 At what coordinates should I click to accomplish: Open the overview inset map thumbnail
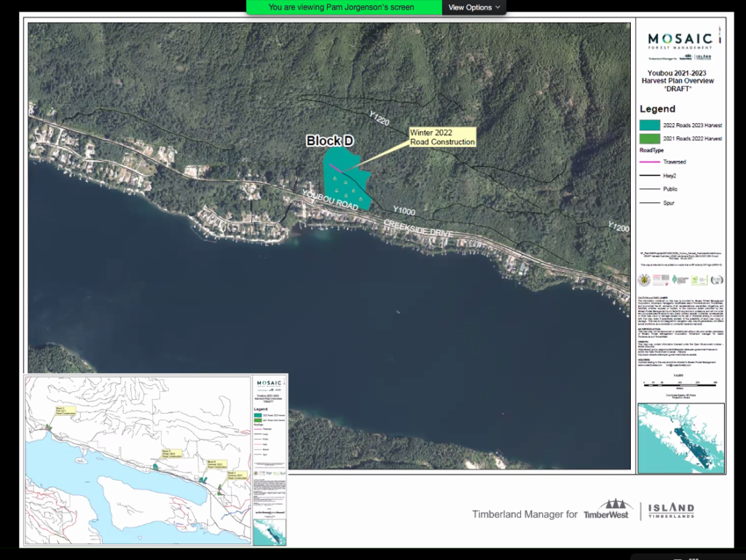pos(156,460)
